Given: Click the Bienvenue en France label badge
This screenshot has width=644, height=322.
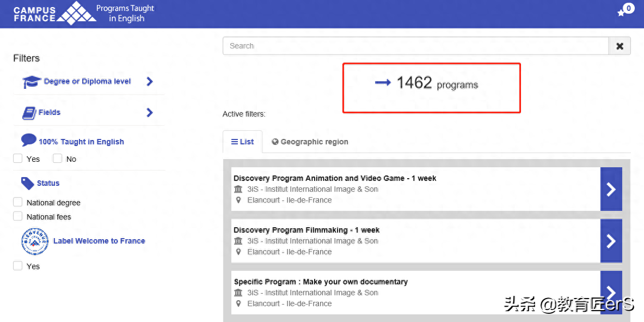Looking at the screenshot, I should coord(34,241).
